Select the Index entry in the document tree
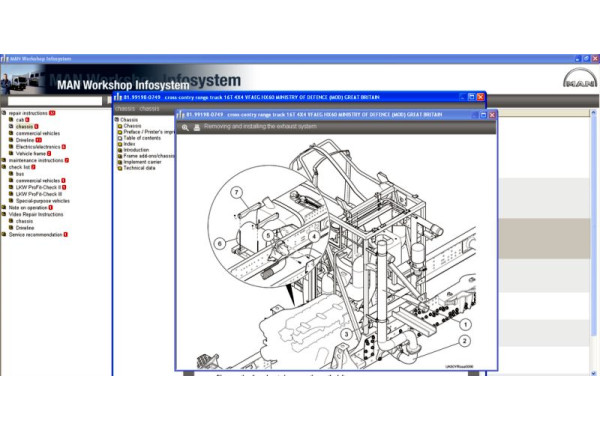 pyautogui.click(x=130, y=143)
